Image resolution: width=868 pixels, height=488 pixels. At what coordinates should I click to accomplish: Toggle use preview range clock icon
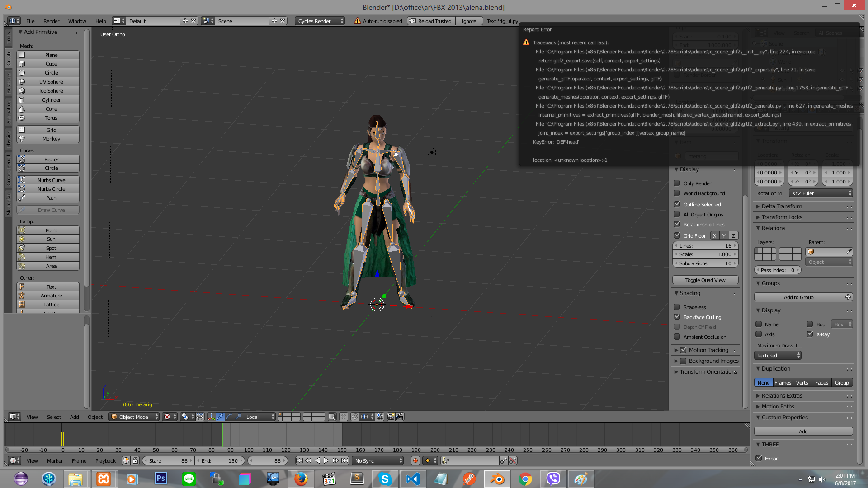click(126, 460)
